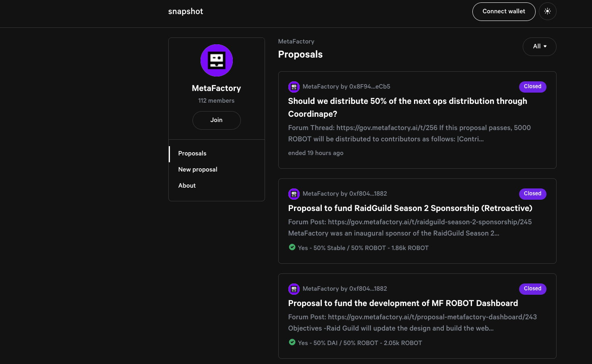Click Closed badge on RaidGuild proposal
592x364 pixels.
pyautogui.click(x=532, y=194)
